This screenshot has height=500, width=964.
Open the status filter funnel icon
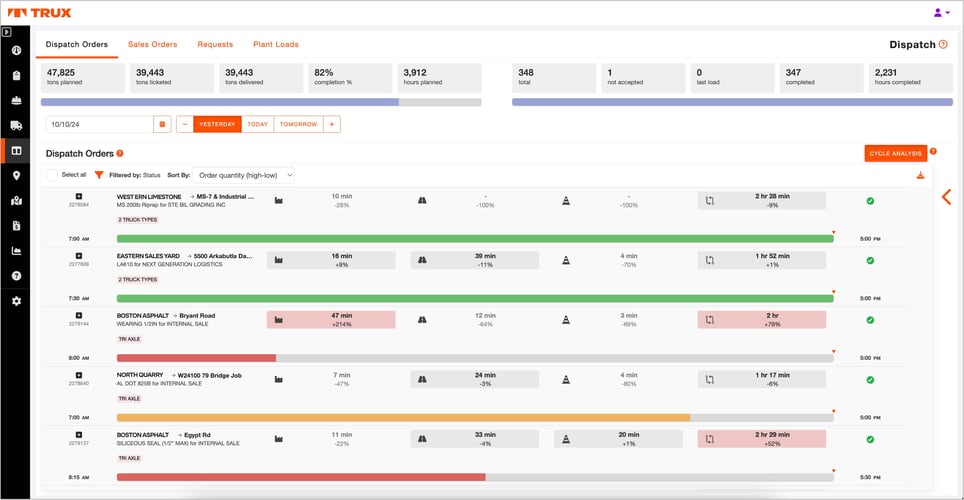pos(99,175)
